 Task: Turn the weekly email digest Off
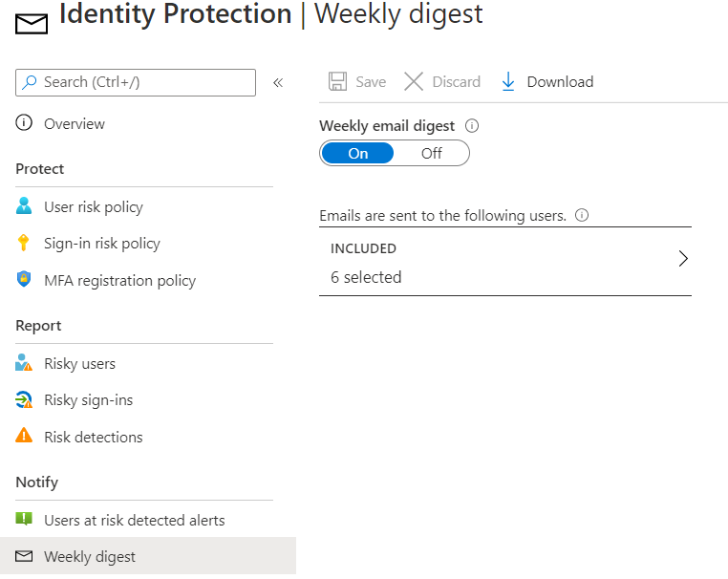point(431,153)
